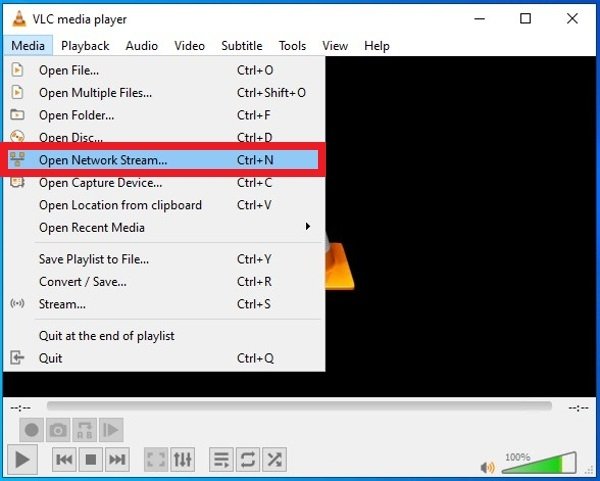Choose Open Folder... menu entry

164,115
